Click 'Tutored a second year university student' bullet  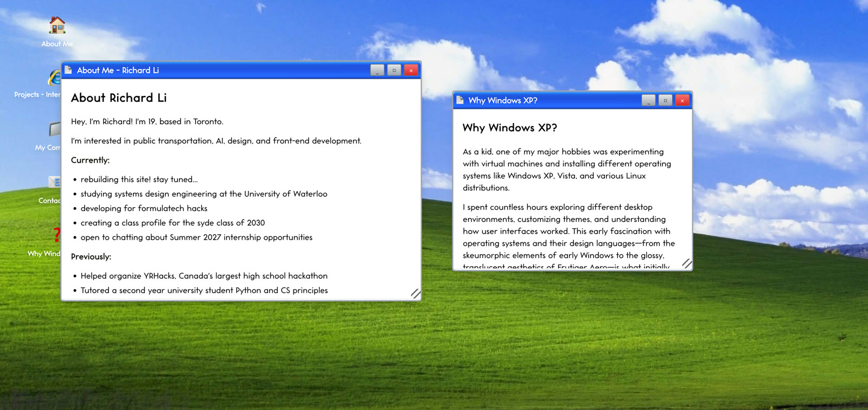[204, 291]
